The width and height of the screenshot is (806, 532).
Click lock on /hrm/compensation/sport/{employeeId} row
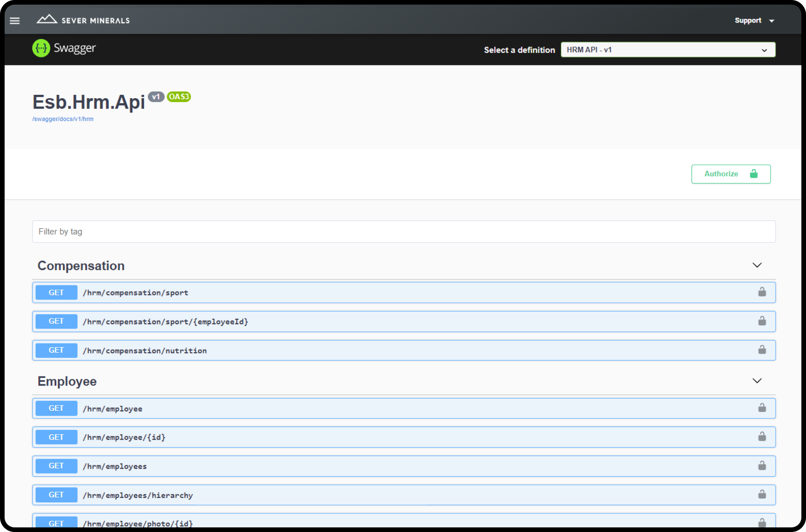coord(762,321)
